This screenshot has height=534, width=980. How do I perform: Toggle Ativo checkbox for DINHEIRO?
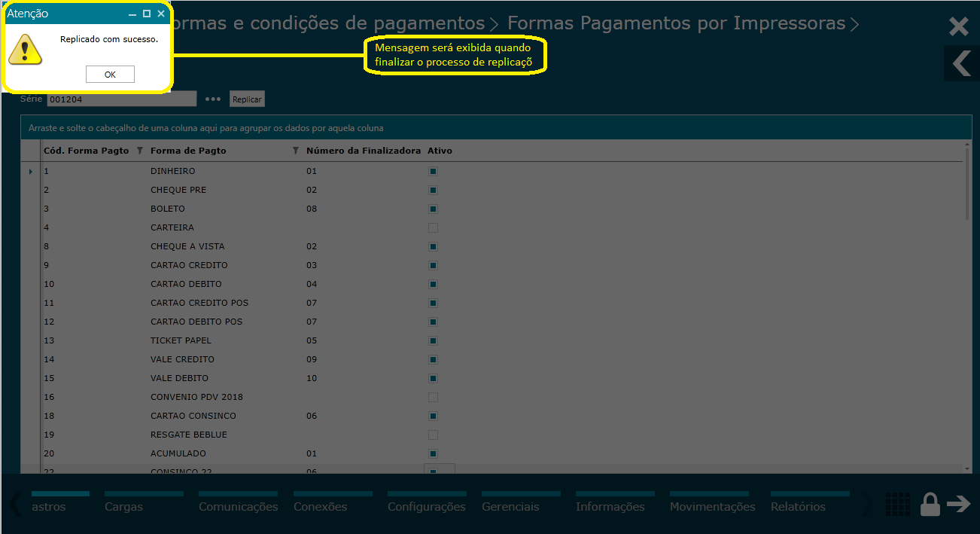pos(433,171)
